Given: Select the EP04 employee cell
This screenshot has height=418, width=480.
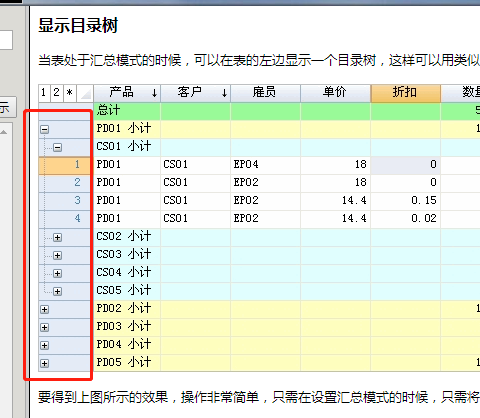Looking at the screenshot, I should tap(266, 165).
